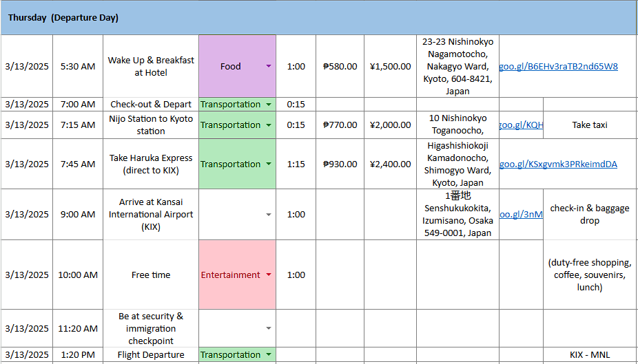This screenshot has width=638, height=364.
Task: Select cell Wake Up & Breakfast at Hotel
Action: pos(151,66)
